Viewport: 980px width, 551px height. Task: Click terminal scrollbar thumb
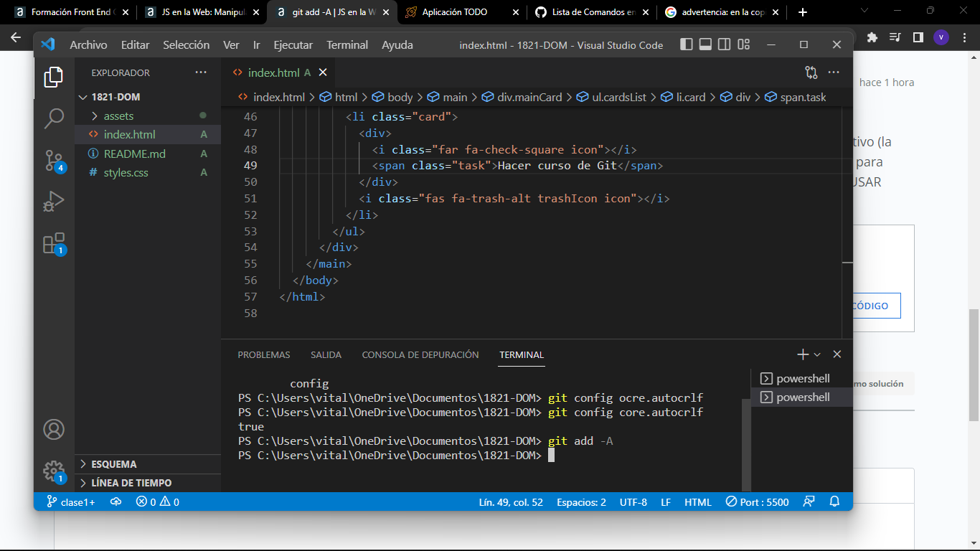747,445
